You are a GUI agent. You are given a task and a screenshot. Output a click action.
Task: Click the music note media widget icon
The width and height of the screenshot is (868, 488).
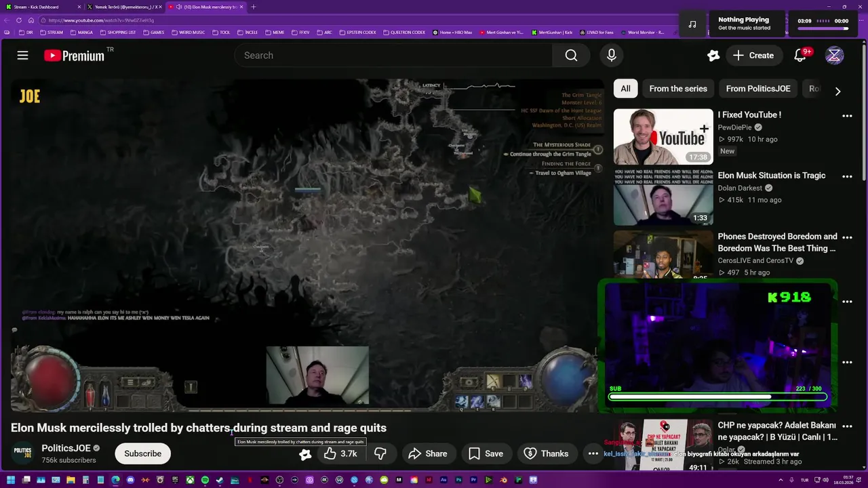point(692,24)
